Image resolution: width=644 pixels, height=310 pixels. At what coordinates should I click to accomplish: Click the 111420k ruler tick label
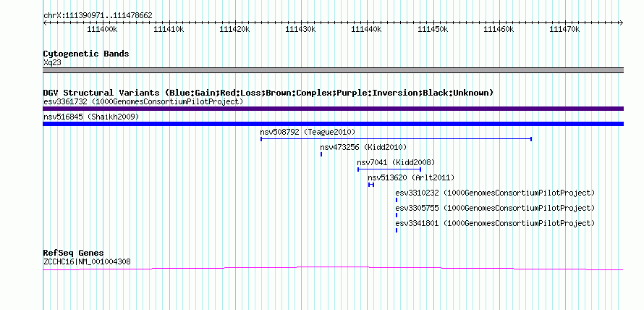coord(234,29)
